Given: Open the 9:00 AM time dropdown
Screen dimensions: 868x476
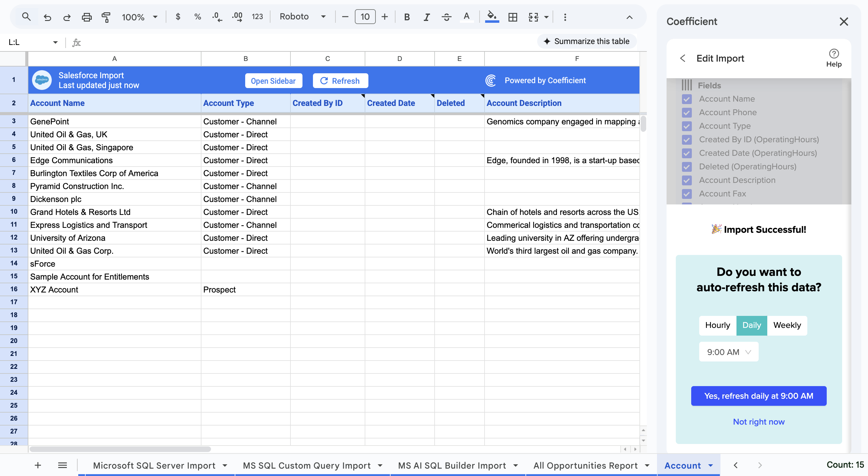Looking at the screenshot, I should tap(728, 352).
